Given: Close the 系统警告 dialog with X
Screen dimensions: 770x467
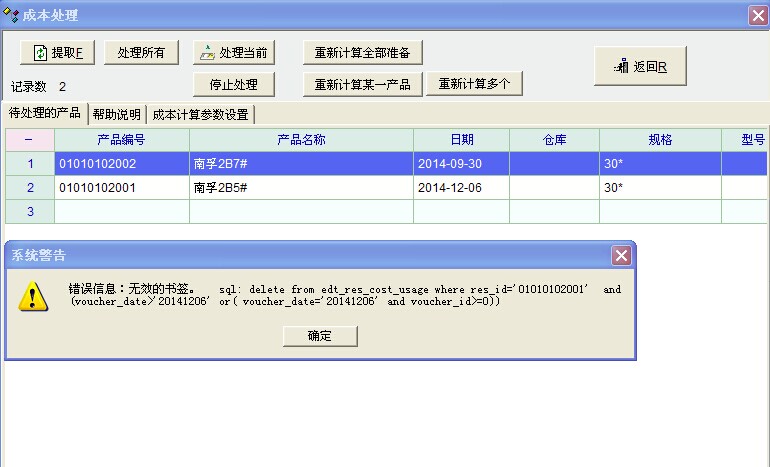Looking at the screenshot, I should point(622,256).
